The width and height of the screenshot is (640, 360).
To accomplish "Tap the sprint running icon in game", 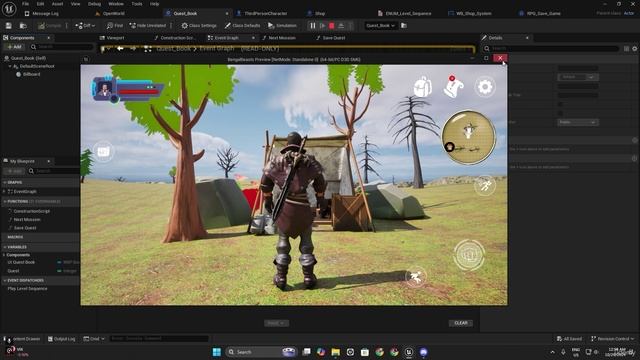I will [x=485, y=186].
